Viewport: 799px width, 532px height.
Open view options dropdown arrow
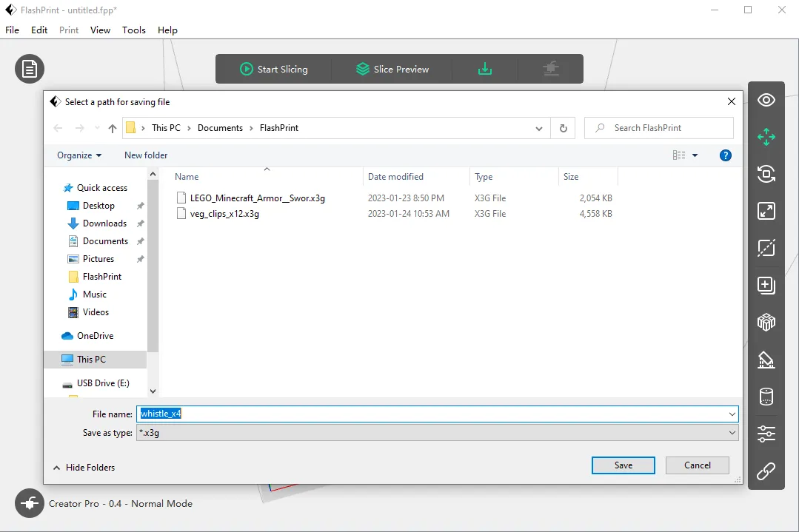click(695, 155)
